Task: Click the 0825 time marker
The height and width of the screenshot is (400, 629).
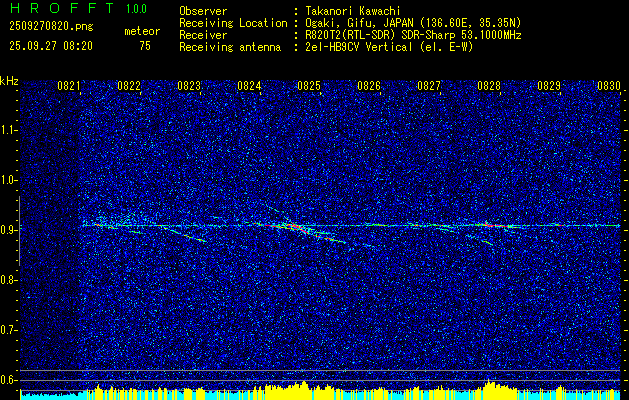Action: 309,85
